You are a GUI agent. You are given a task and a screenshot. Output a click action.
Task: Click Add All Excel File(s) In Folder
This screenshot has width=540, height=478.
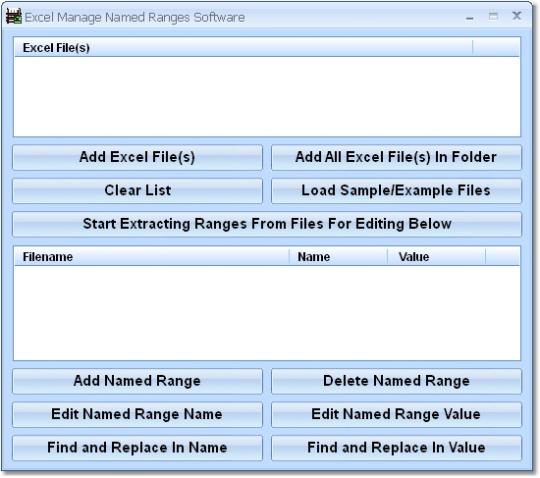[396, 157]
